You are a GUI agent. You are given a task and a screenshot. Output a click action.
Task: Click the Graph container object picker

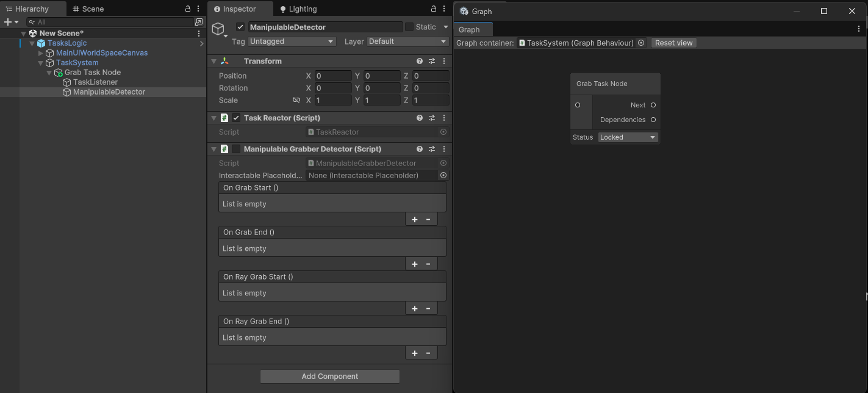(641, 43)
